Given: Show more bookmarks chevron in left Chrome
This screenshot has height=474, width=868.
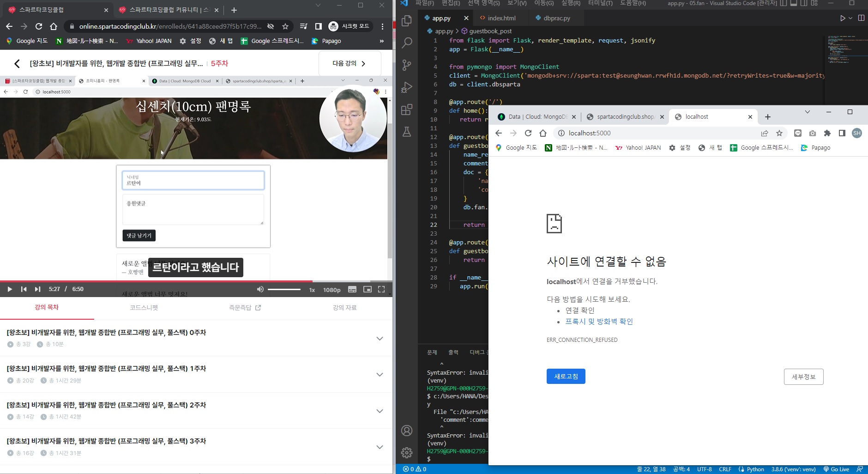Looking at the screenshot, I should click(381, 41).
